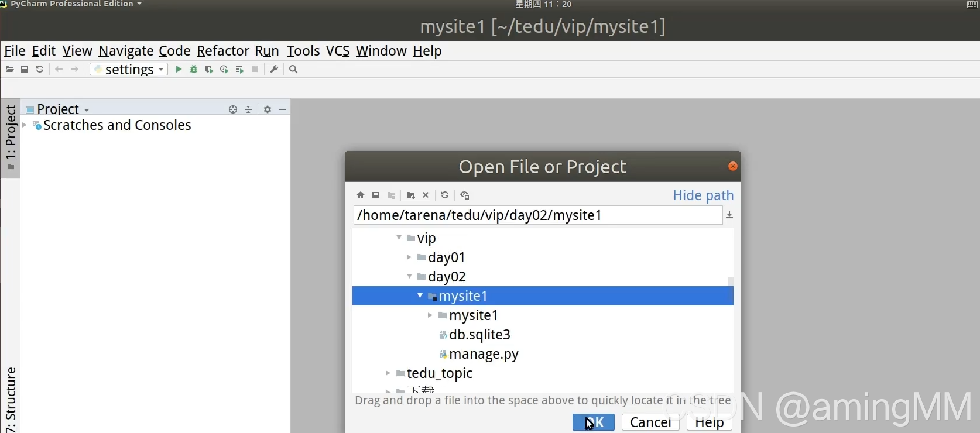Start debugging with the green bug icon
Viewport: 980px width, 433px height.
tap(194, 69)
